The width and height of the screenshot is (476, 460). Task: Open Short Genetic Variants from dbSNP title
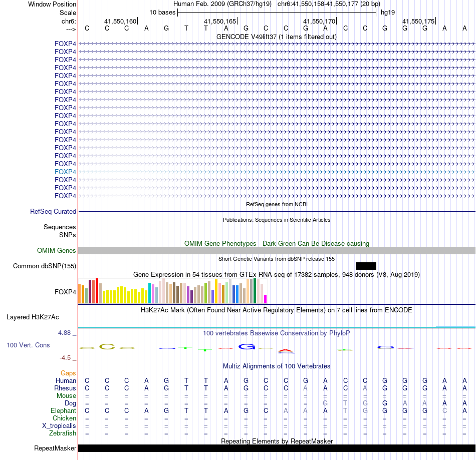click(x=277, y=259)
